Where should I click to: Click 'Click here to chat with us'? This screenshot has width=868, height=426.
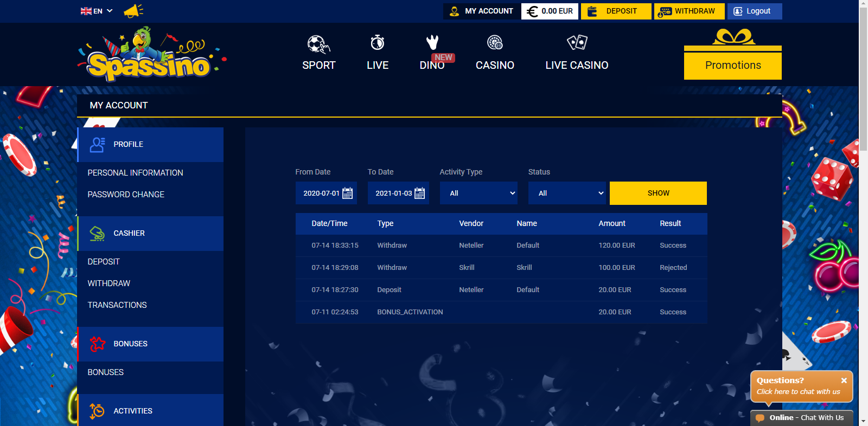click(x=799, y=392)
